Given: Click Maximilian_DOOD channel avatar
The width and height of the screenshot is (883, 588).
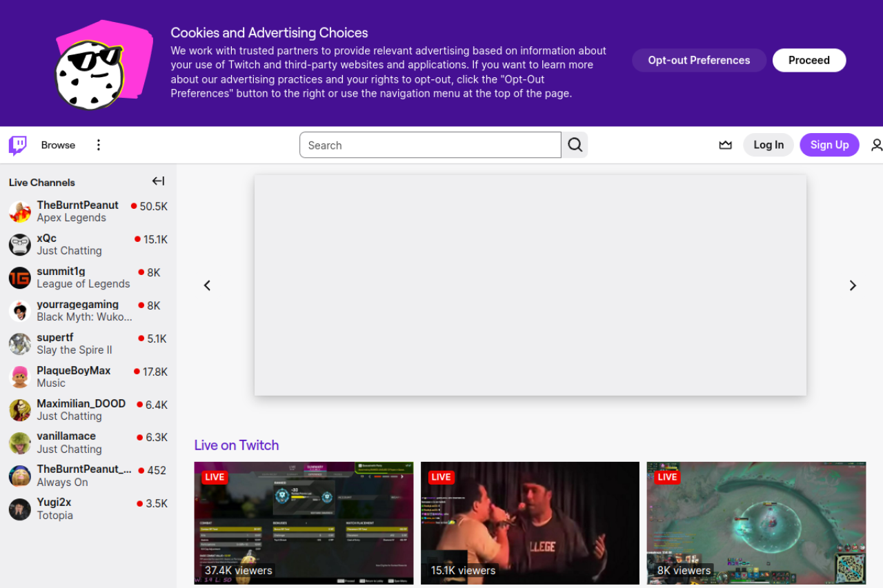Looking at the screenshot, I should pos(20,410).
